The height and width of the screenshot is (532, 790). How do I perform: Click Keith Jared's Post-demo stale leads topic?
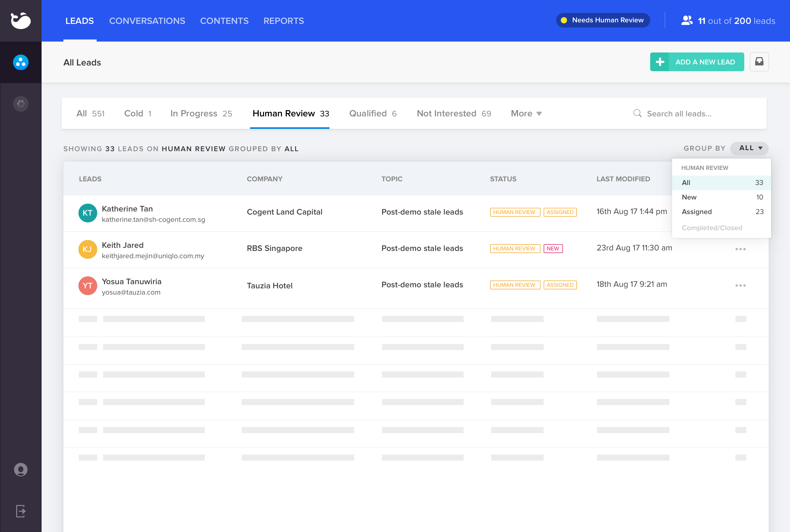(x=422, y=248)
